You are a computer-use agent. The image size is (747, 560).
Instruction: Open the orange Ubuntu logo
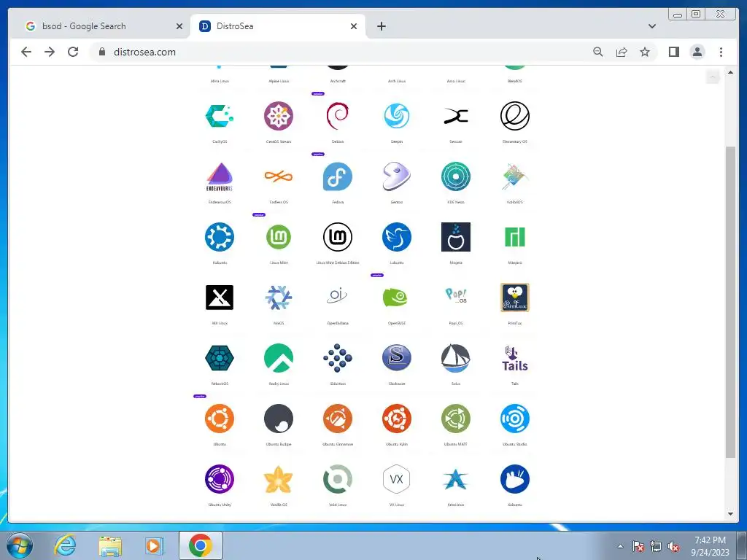(220, 418)
